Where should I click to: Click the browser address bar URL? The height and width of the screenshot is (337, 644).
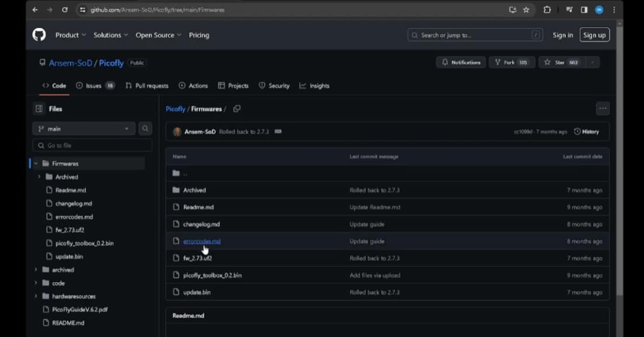click(157, 10)
